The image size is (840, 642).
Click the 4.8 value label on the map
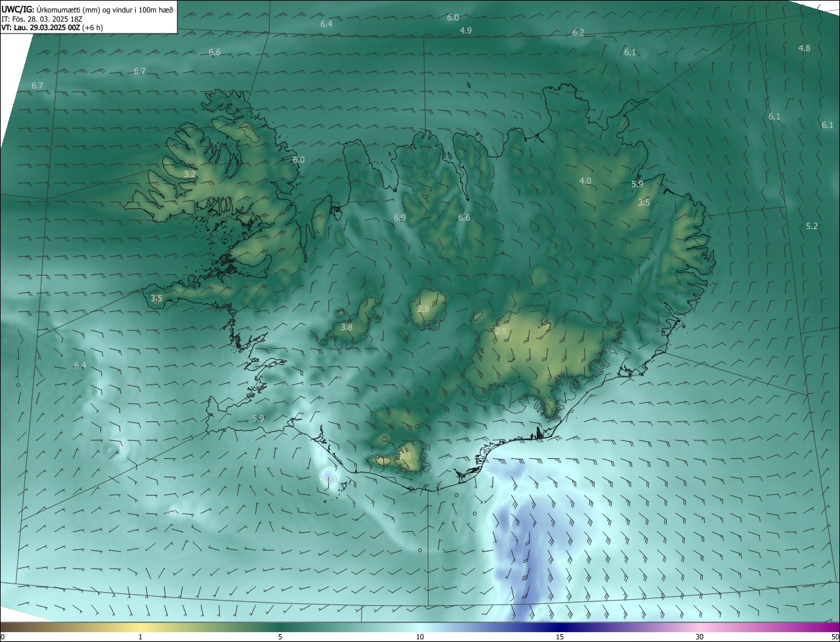(x=805, y=49)
